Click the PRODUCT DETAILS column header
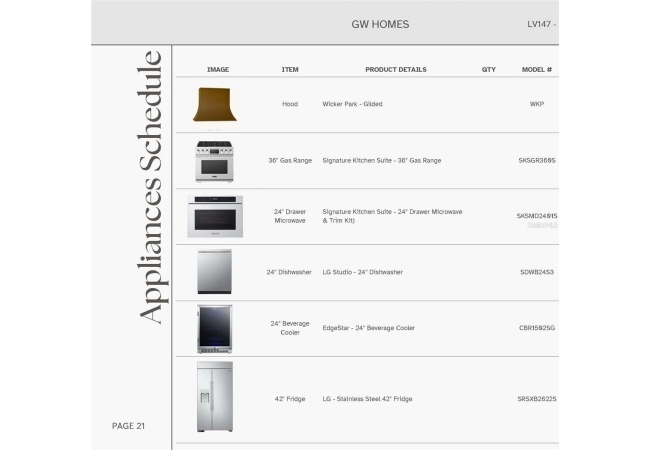This screenshot has height=450, width=650. [x=381, y=70]
